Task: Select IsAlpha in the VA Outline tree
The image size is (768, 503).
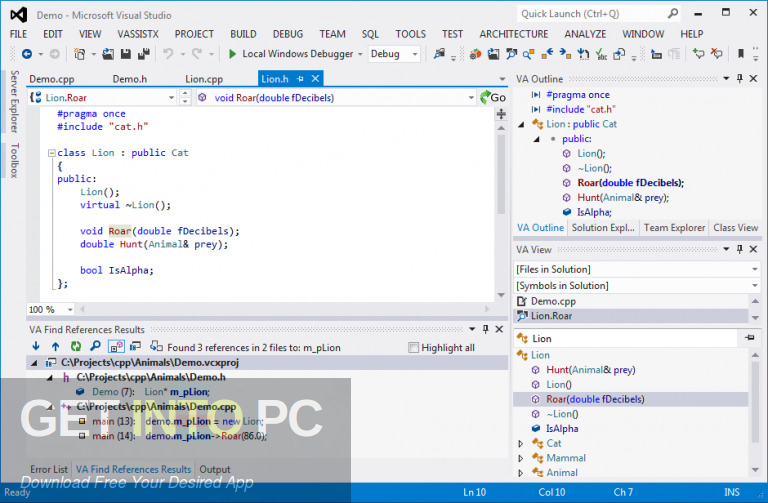Action: click(x=594, y=212)
